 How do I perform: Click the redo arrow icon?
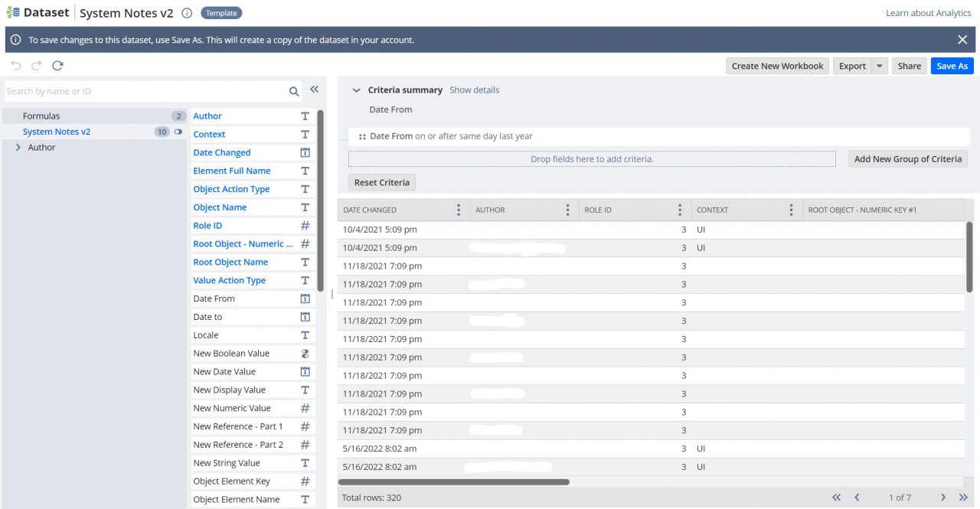(36, 66)
